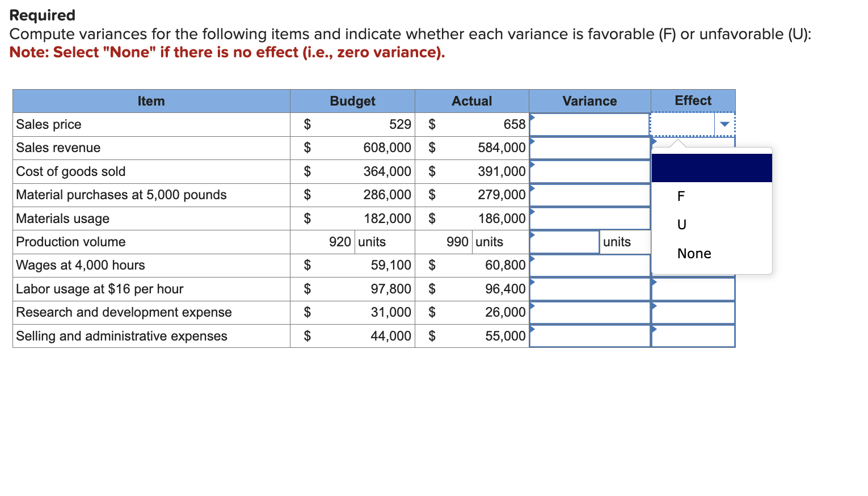Click the 584,000 actual value
868x496 pixels.
[x=502, y=148]
